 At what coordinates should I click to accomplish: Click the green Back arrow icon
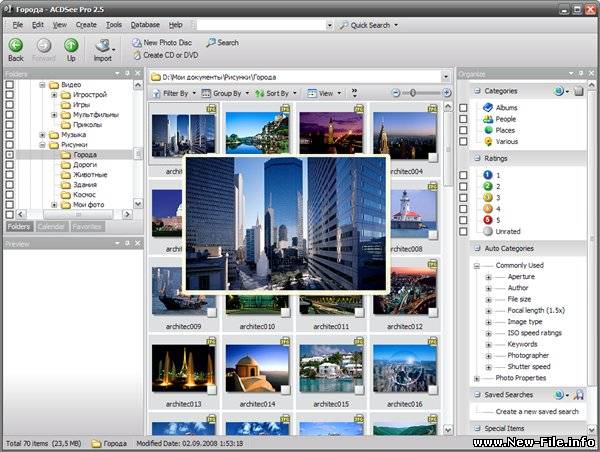point(16,45)
